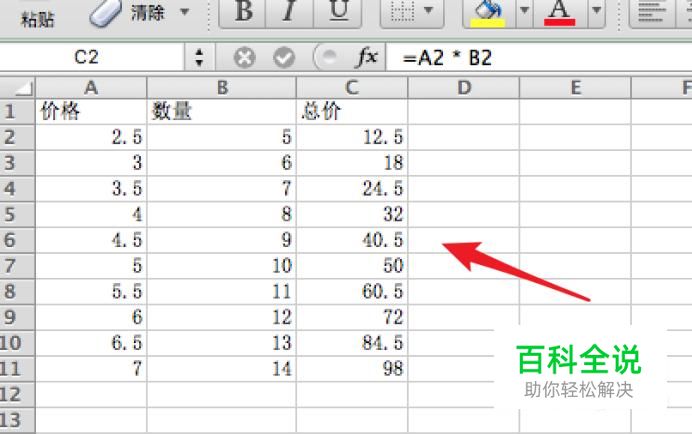Click cell A6 with value 4.5
The height and width of the screenshot is (434, 692).
pos(91,240)
